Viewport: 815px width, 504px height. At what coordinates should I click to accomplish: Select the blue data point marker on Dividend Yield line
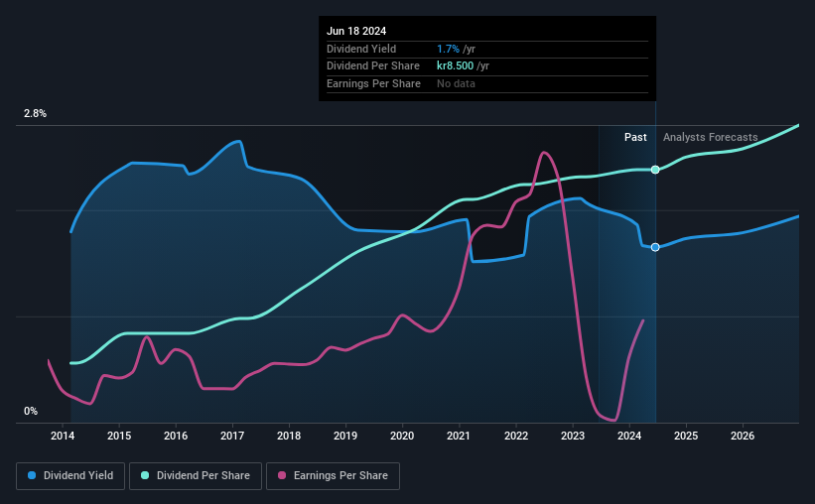point(655,247)
